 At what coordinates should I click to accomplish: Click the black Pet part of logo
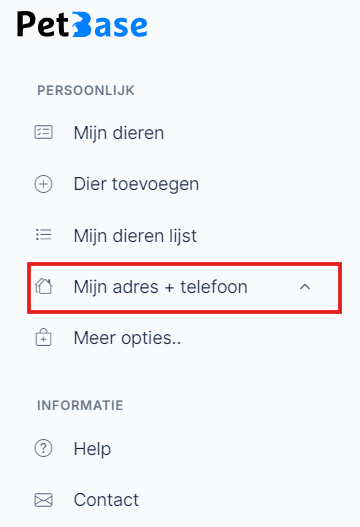[x=43, y=24]
